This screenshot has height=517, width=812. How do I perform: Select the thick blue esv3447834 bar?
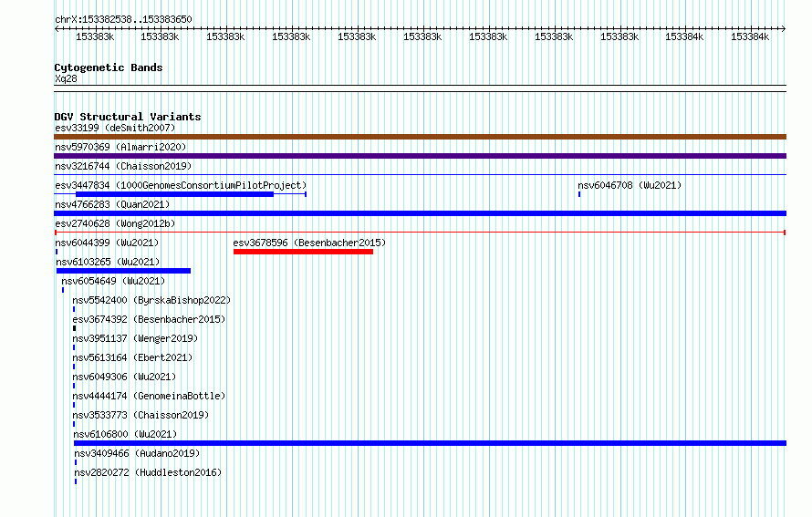tap(174, 194)
